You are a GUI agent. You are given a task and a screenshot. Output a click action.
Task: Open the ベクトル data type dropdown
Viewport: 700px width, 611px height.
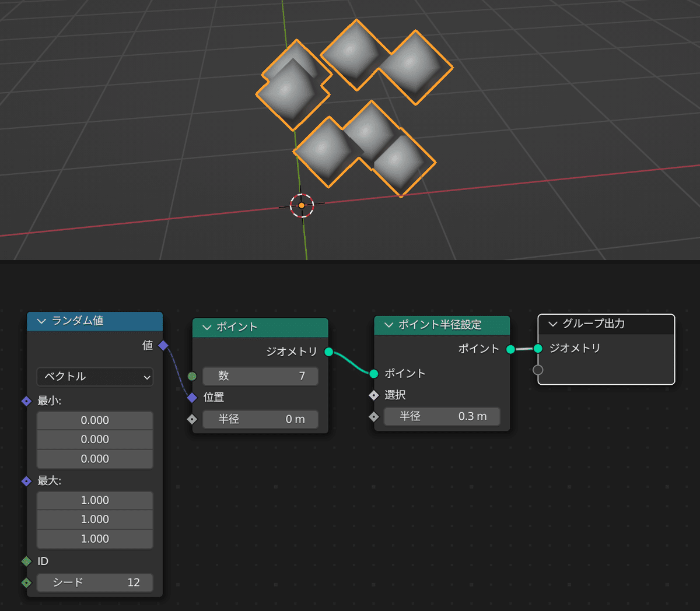94,377
